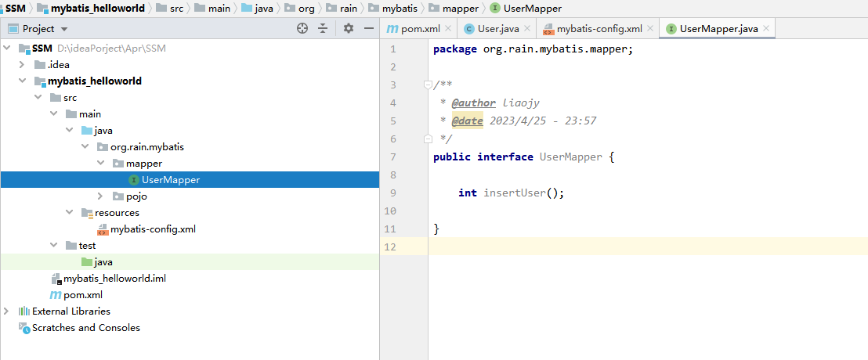Collapse the mybatis_helloworld module
Screen dimensions: 868x360
(22, 81)
